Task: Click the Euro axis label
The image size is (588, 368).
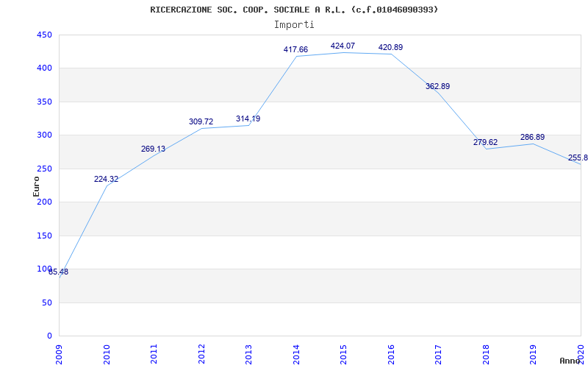Action: coord(36,186)
